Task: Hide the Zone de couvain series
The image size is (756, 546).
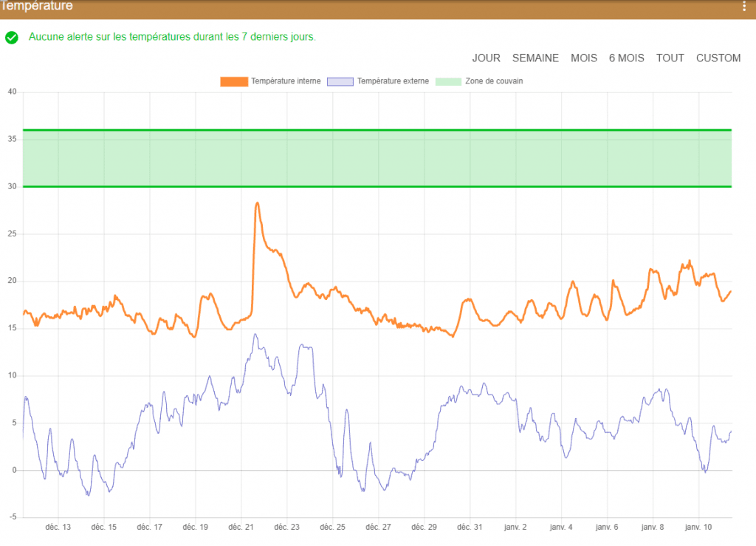Action: pyautogui.click(x=448, y=81)
